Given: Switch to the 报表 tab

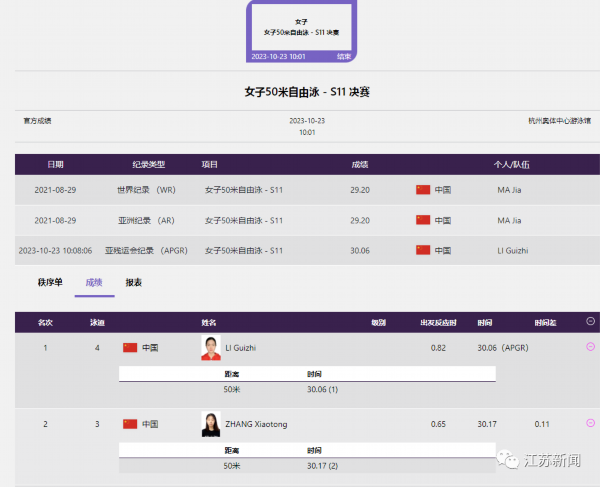Looking at the screenshot, I should coord(133,283).
